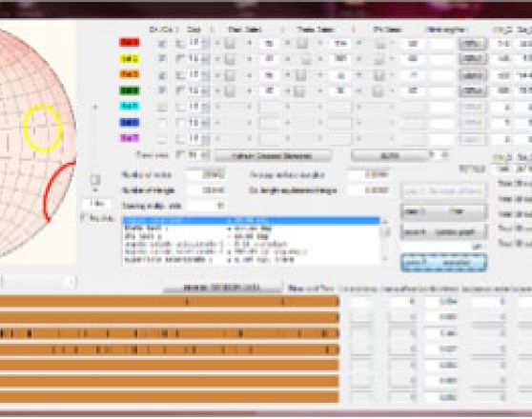Toggle the first checkbox in the red set row
This screenshot has height=419, width=532.
click(162, 43)
